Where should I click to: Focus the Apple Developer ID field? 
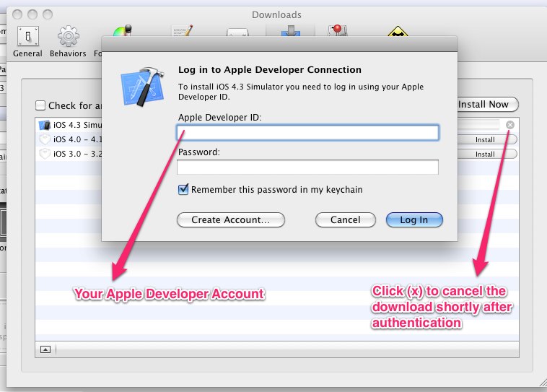click(x=307, y=133)
